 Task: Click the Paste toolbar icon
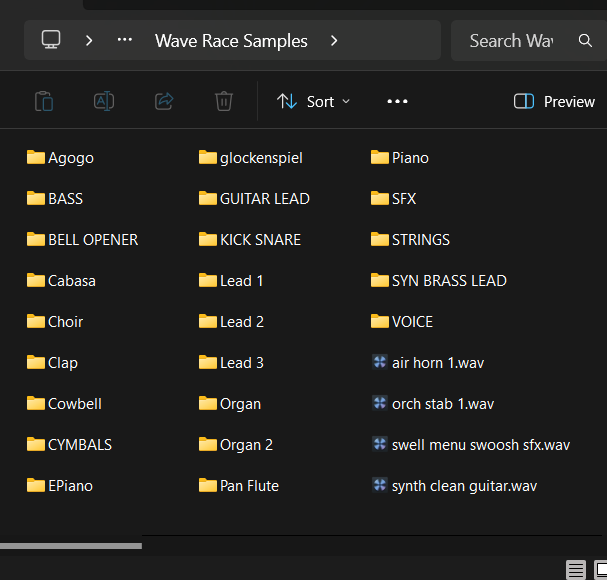44,101
